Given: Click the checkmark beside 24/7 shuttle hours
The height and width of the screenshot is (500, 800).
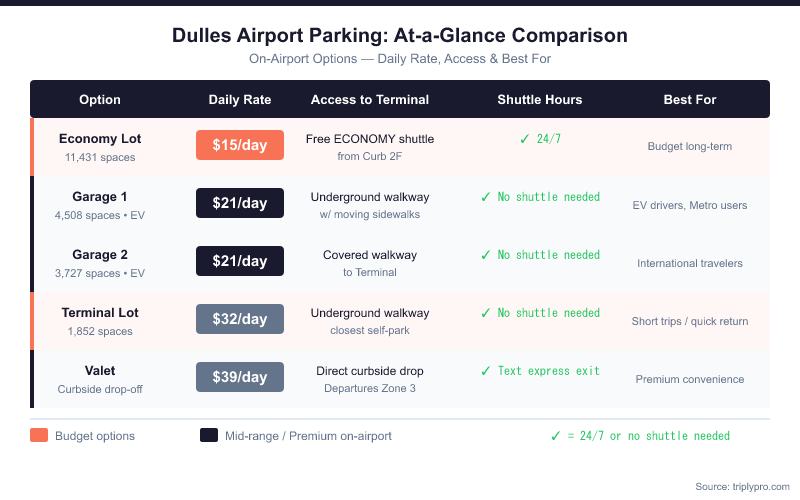Looking at the screenshot, I should [x=525, y=139].
